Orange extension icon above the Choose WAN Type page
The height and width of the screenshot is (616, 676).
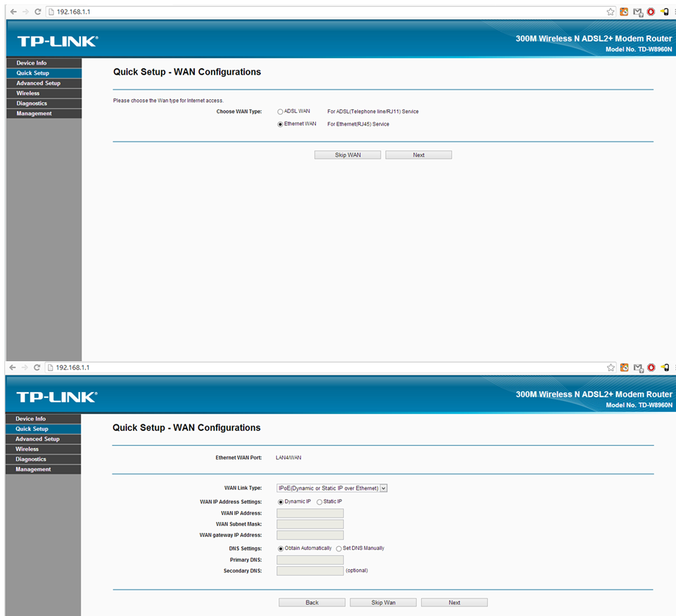click(624, 12)
